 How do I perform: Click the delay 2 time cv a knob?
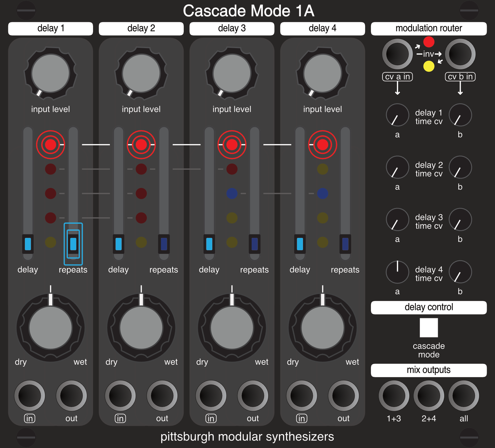tap(397, 167)
